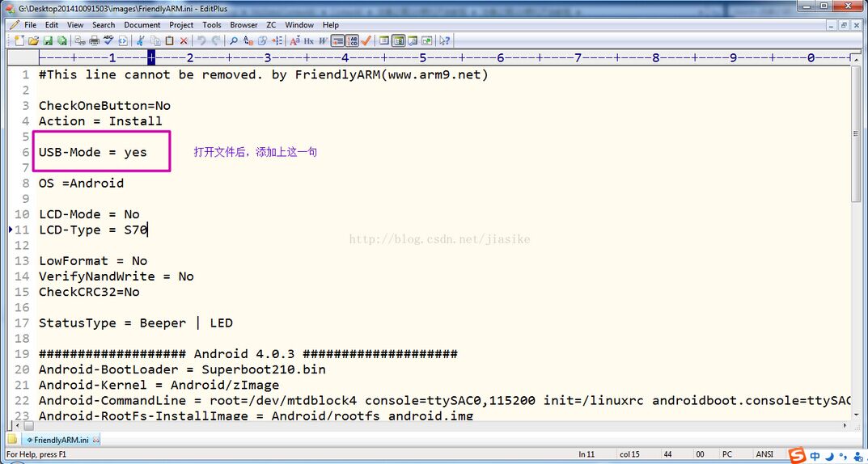868x464 pixels.
Task: Click the Print printer icon
Action: click(x=94, y=40)
